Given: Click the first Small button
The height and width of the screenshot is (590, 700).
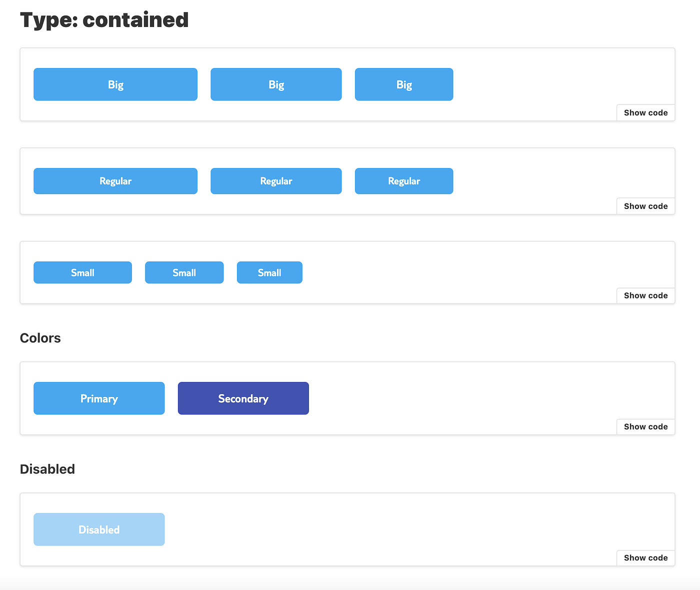Looking at the screenshot, I should pos(82,272).
